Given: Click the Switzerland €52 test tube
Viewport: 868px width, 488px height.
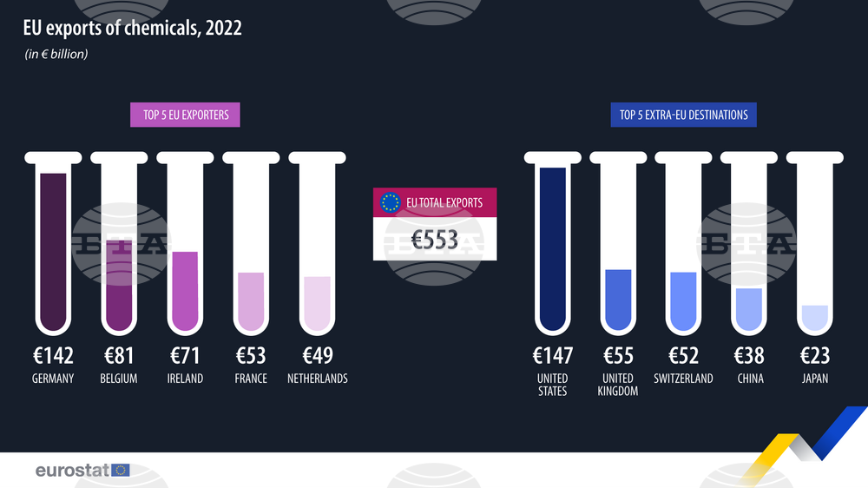Looking at the screenshot, I should pos(683,243).
